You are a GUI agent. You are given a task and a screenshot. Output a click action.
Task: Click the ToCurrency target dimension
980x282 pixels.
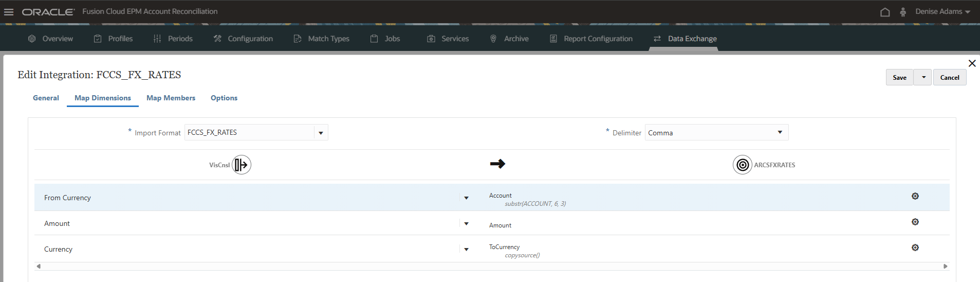pos(504,247)
